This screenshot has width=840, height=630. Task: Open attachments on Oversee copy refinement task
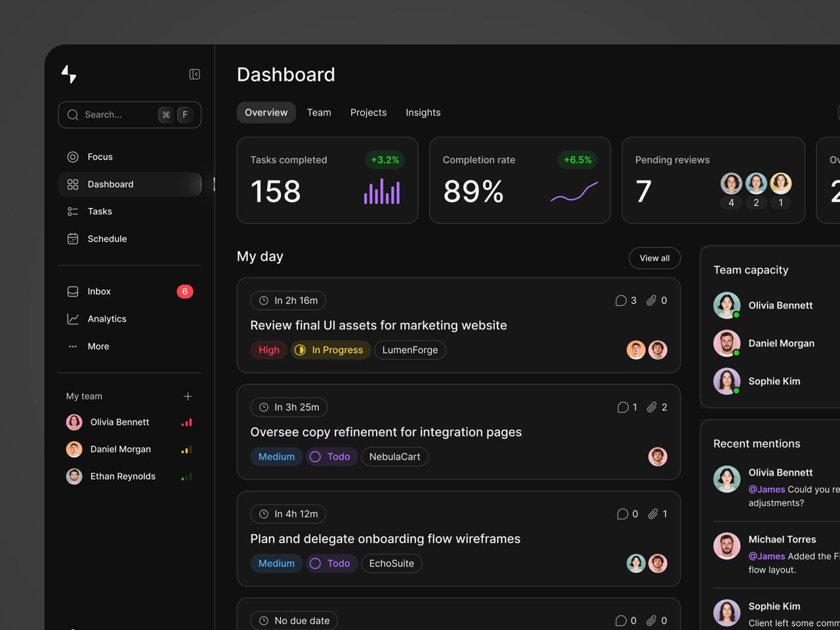(656, 408)
